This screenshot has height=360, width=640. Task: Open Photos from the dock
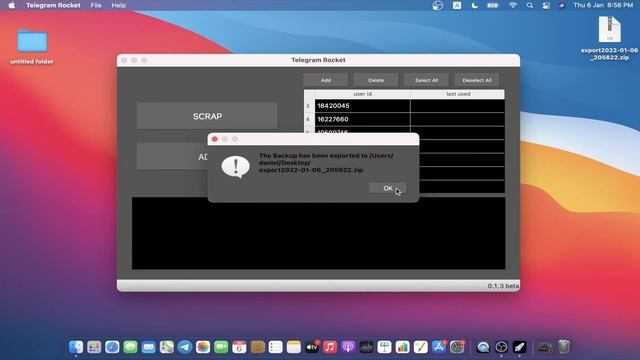pos(203,347)
